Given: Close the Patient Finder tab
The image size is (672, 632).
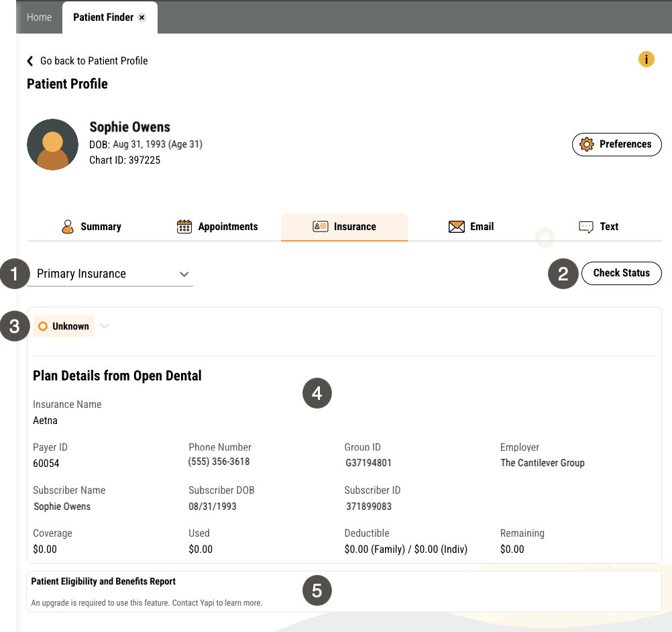Looking at the screenshot, I should [x=142, y=17].
